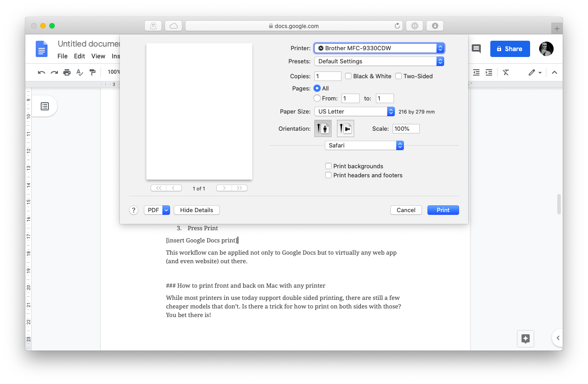
Task: Click the Hide Details button
Action: click(196, 210)
